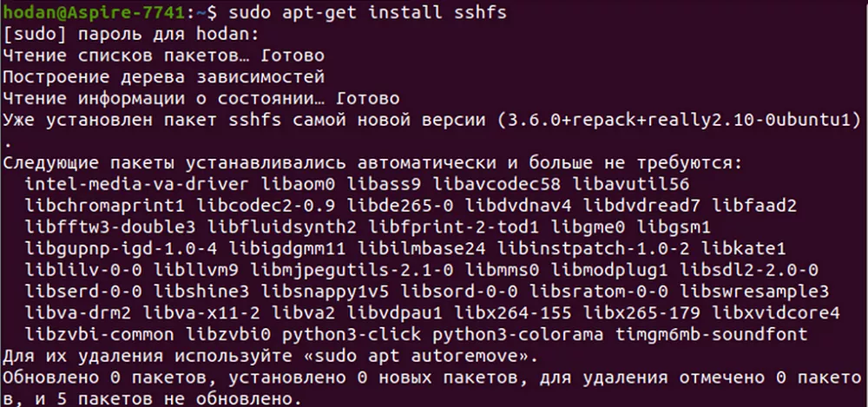Click the python3-colorama package name

518,335
